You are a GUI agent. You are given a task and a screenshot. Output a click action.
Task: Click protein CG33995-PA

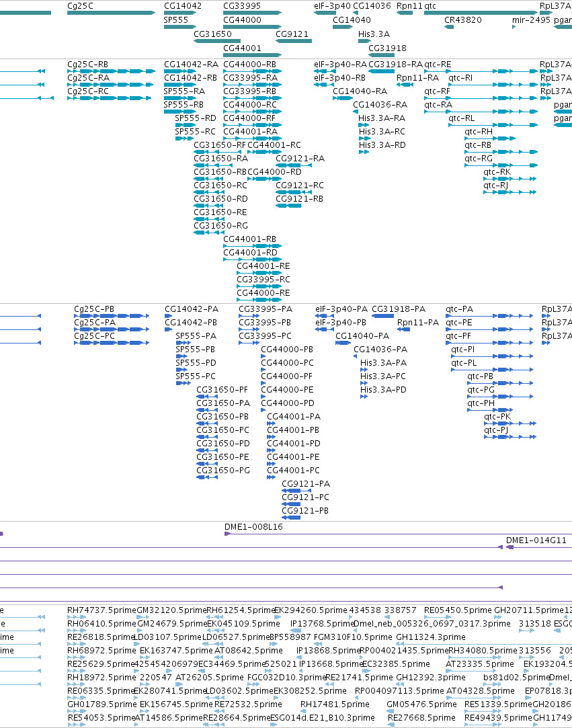[265, 309]
